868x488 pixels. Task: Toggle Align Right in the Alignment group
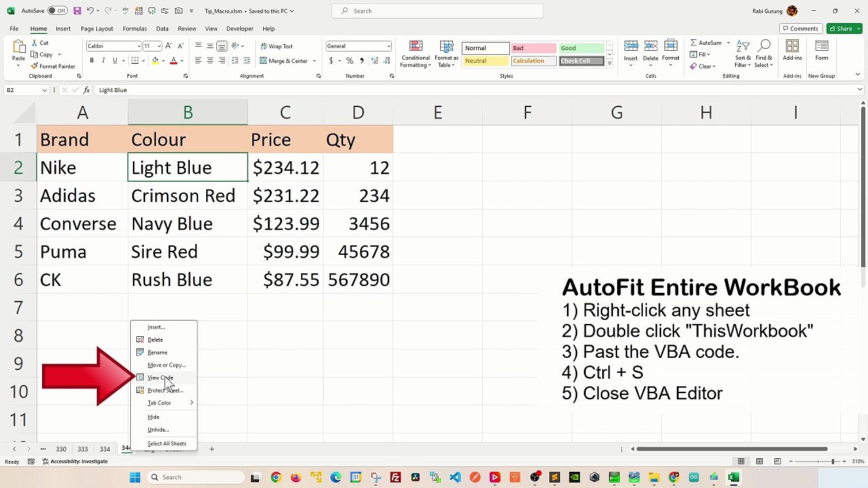222,60
